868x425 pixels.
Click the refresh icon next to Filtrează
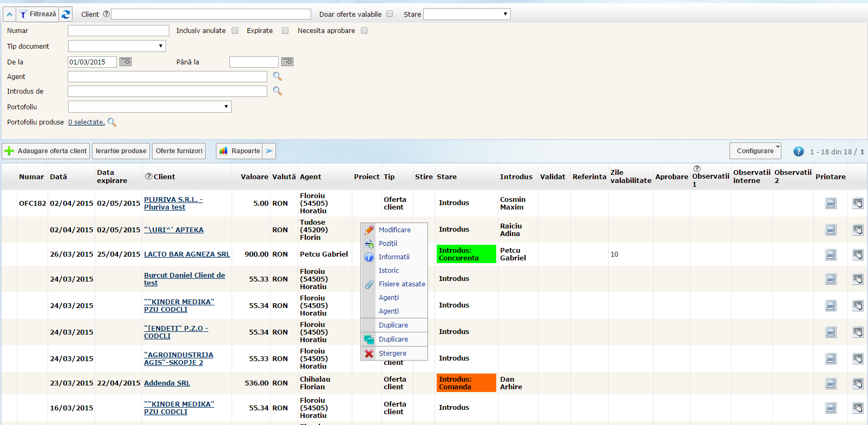click(x=65, y=15)
